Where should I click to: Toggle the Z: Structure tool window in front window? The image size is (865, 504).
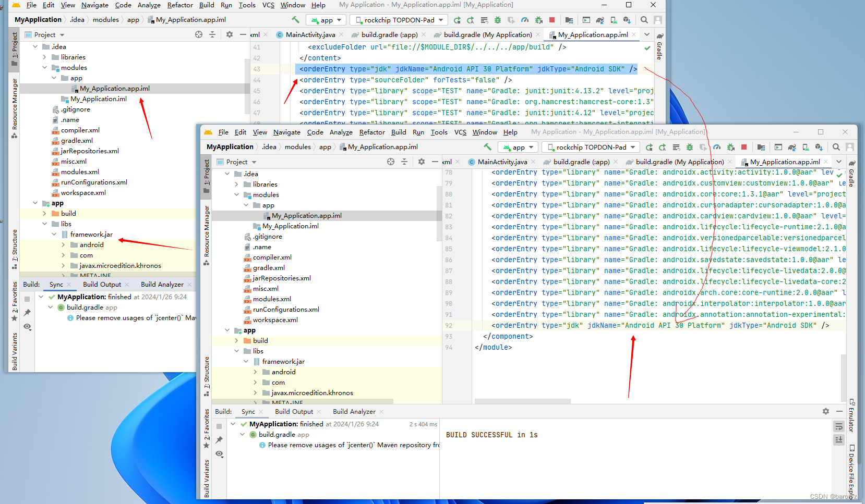[x=207, y=376]
